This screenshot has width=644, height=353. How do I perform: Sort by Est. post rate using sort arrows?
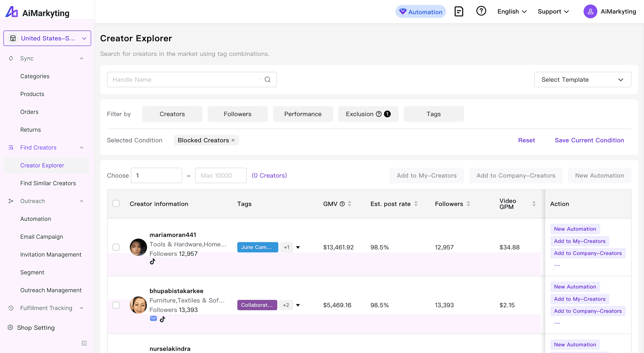click(416, 204)
